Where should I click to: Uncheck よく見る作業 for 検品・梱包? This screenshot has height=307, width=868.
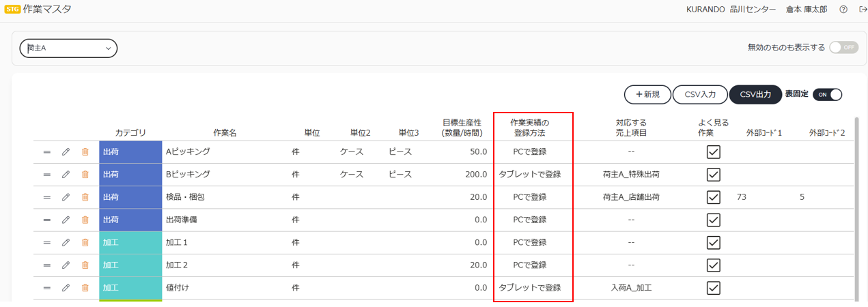click(714, 197)
